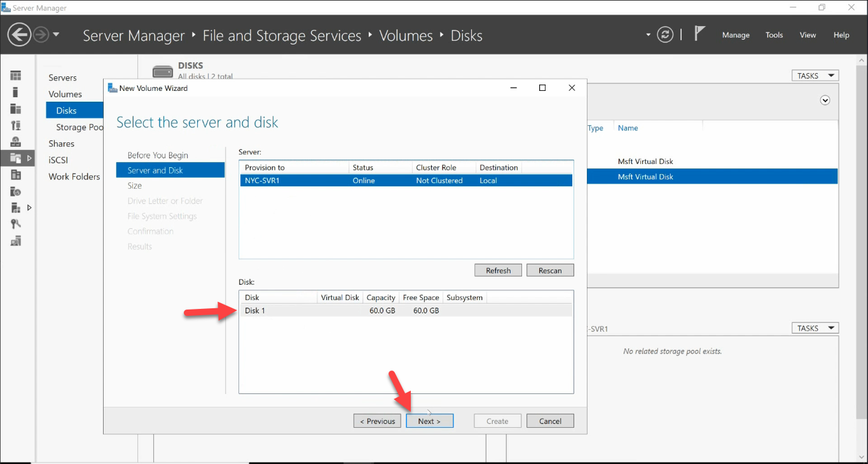Select the Disk 1 row
The width and height of the screenshot is (868, 464).
406,311
